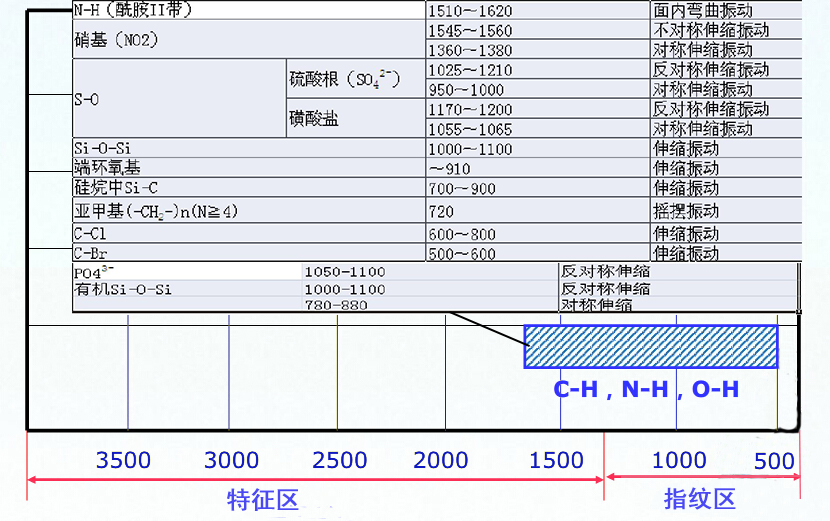Click the 3500 axis label
830x521 pixels.
123,460
